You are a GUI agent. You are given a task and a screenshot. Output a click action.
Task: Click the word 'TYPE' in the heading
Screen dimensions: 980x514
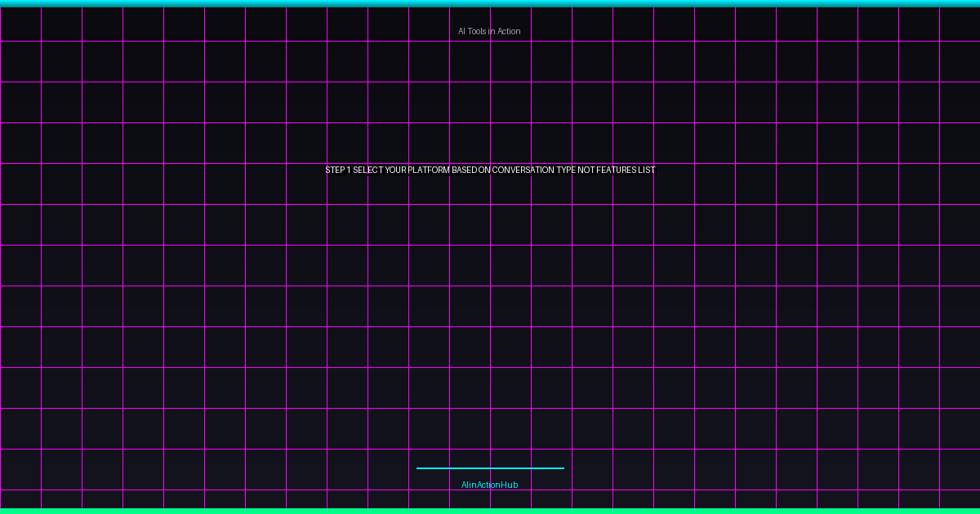[566, 171]
